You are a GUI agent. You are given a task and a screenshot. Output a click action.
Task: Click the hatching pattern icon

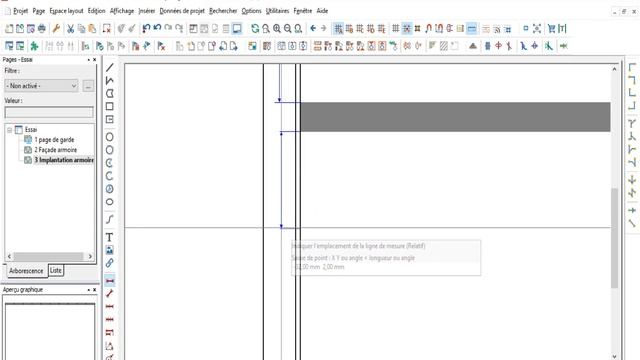pos(444,46)
